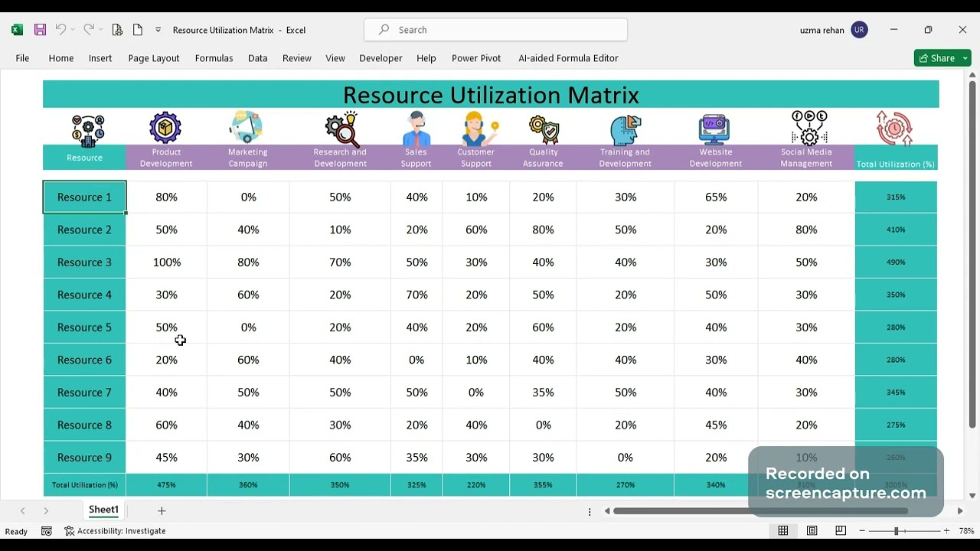Open the Power Pivot tab
The width and height of the screenshot is (980, 551).
tap(476, 58)
